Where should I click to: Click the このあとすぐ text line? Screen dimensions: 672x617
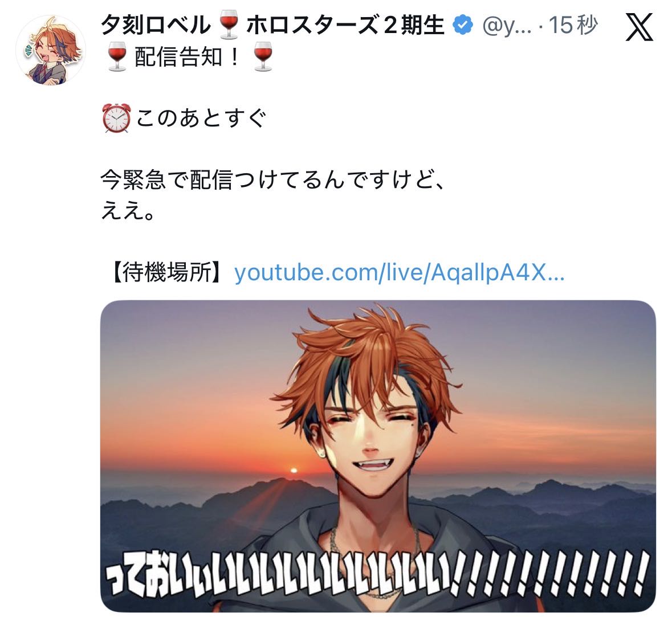(x=201, y=119)
